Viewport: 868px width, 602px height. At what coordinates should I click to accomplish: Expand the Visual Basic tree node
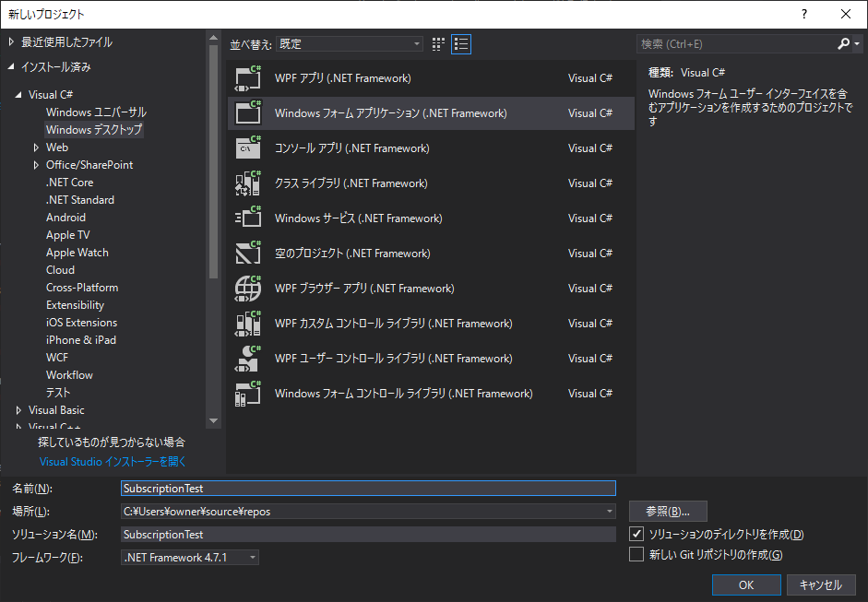point(18,410)
